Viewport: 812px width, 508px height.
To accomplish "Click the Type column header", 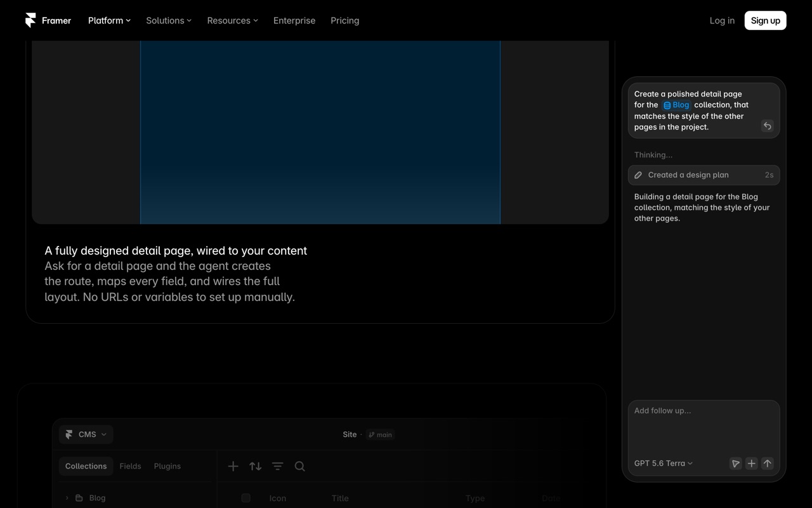I will (x=475, y=498).
